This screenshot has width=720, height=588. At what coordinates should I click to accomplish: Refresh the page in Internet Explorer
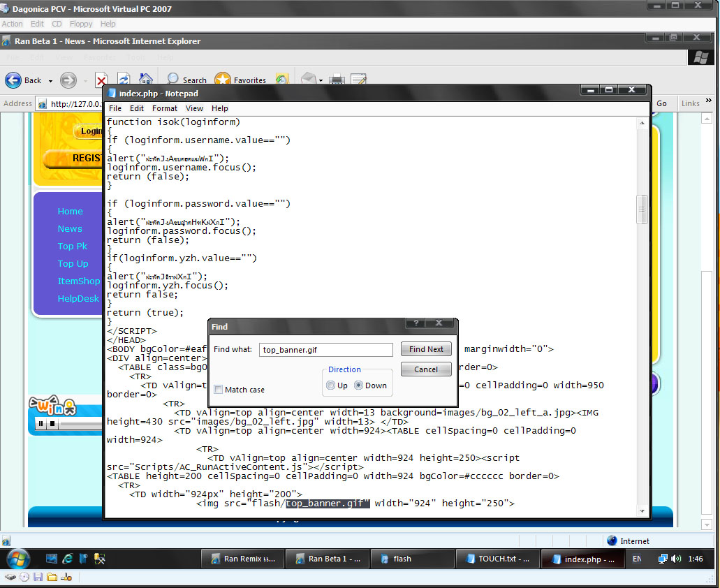point(124,79)
